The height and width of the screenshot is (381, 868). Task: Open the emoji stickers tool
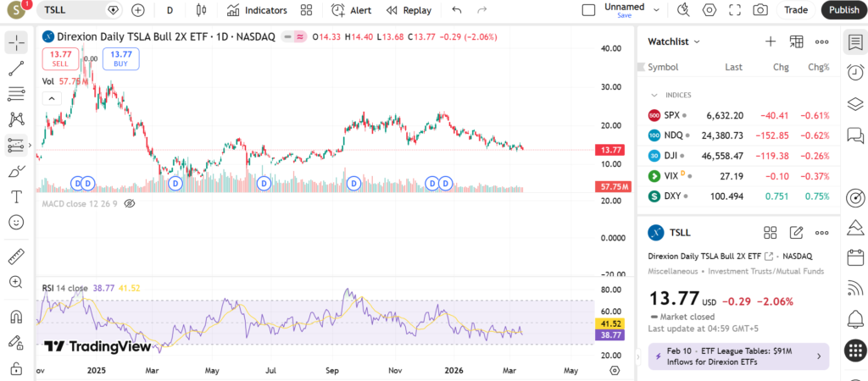click(x=16, y=222)
